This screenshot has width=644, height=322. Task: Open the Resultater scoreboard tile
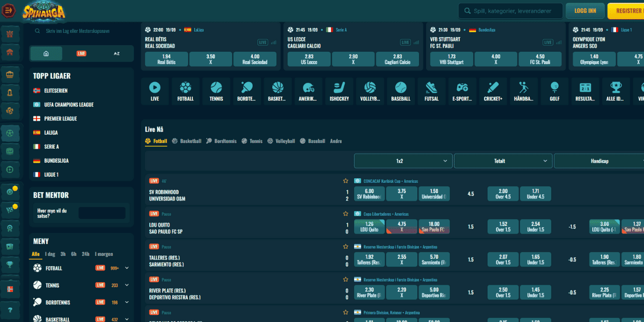tap(586, 91)
